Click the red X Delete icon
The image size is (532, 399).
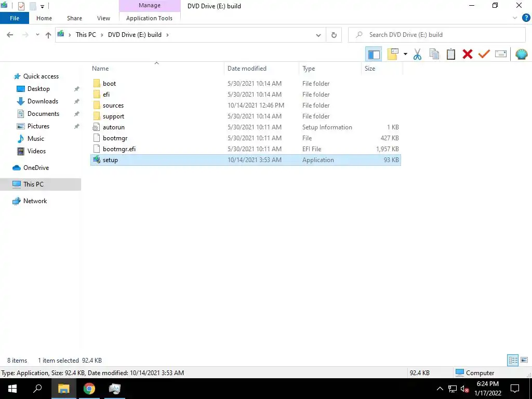tap(468, 54)
